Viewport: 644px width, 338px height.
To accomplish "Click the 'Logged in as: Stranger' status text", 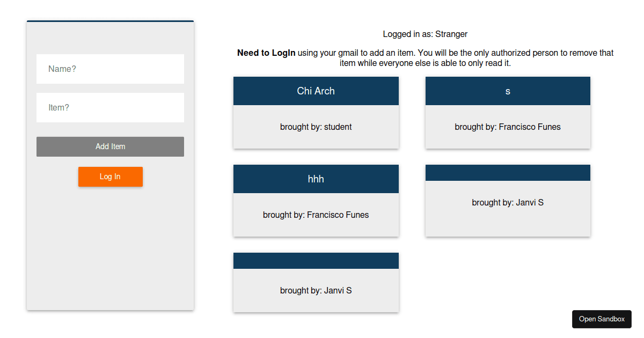I will (x=425, y=34).
